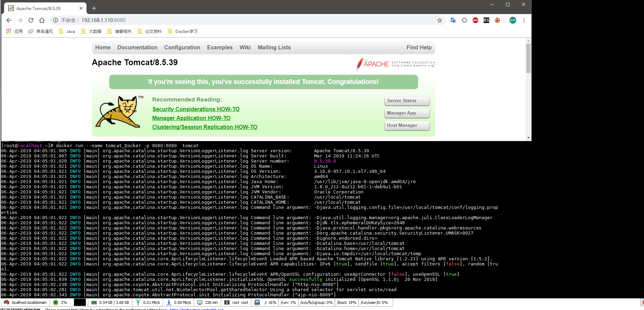Viewport: 644px width, 310px height.
Task: Show site info for the insecure connection
Action: tap(56, 20)
